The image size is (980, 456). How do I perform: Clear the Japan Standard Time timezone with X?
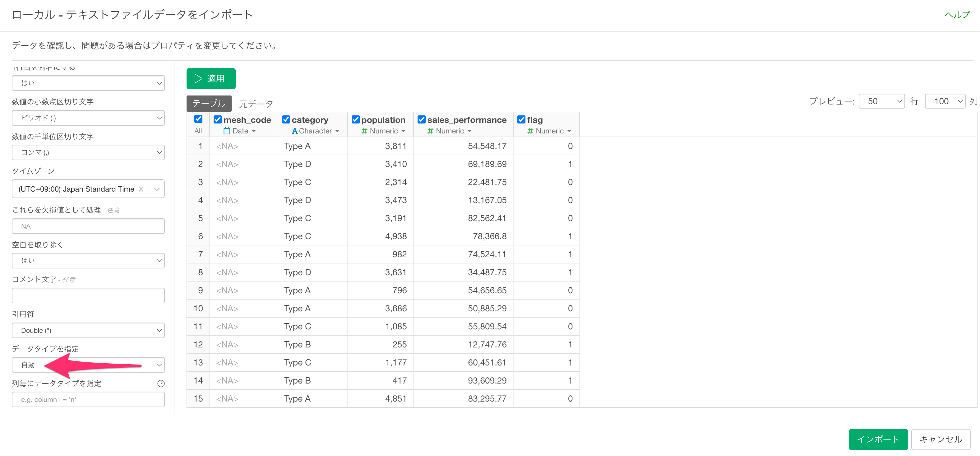pos(141,189)
